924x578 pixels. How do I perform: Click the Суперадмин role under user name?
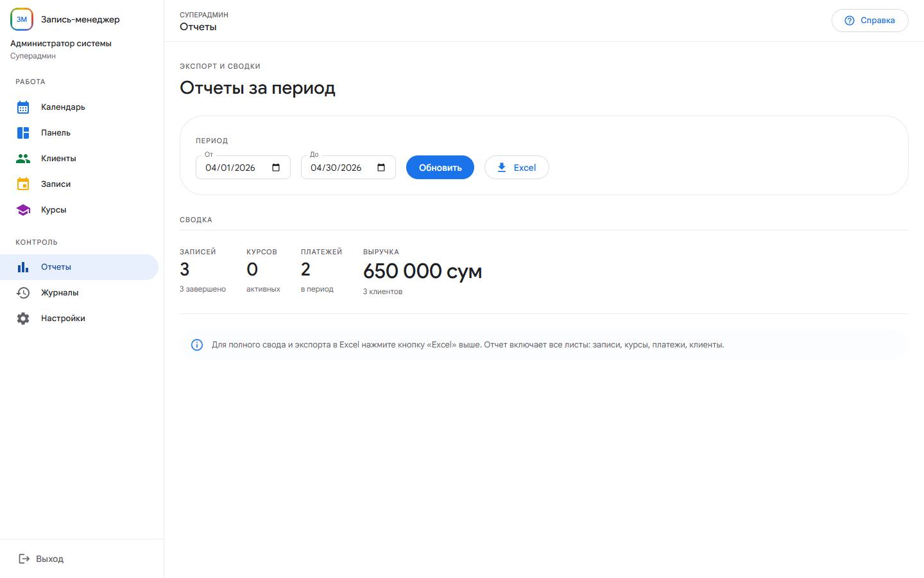point(33,56)
